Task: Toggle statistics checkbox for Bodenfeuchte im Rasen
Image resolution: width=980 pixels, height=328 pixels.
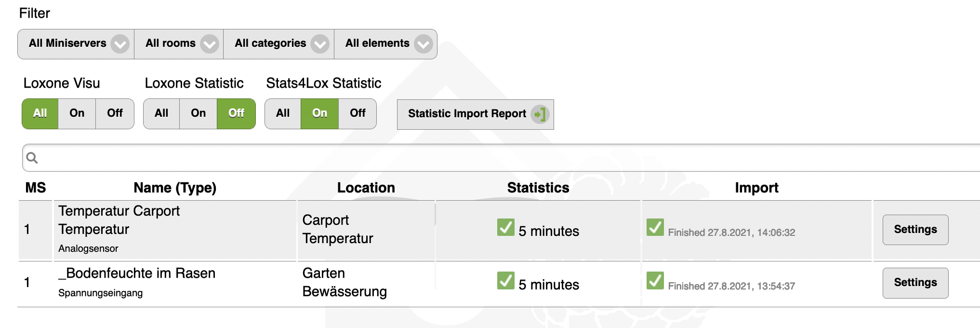Action: coord(505,280)
